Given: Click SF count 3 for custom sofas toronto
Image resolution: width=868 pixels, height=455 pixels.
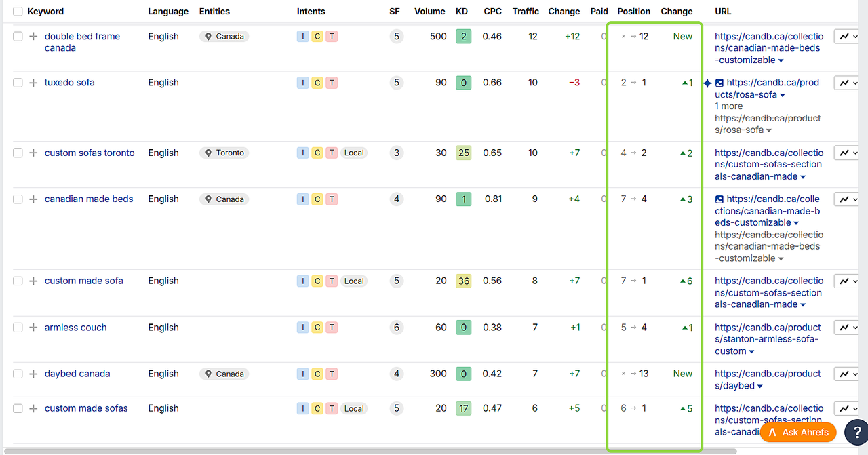Looking at the screenshot, I should (397, 153).
